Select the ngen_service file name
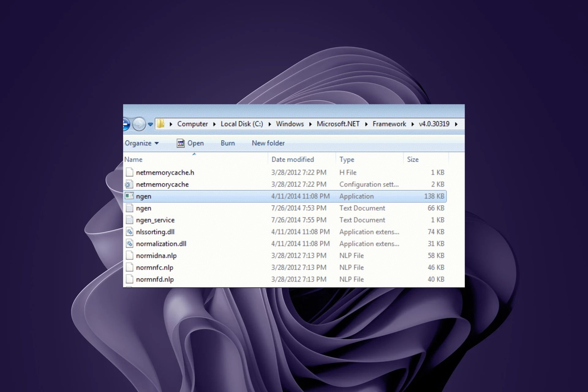 pos(155,220)
